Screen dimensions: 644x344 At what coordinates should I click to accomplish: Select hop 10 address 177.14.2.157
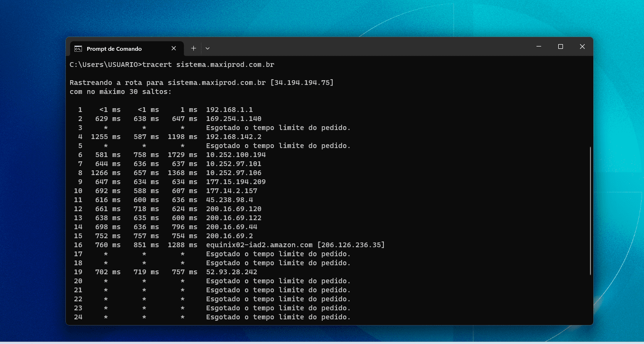[232, 191]
